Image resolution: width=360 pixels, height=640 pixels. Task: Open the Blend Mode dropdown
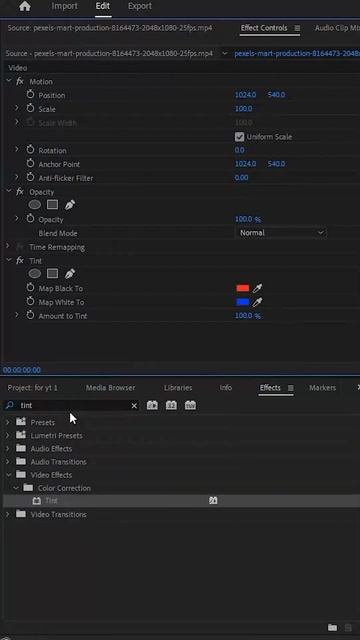coord(281,233)
